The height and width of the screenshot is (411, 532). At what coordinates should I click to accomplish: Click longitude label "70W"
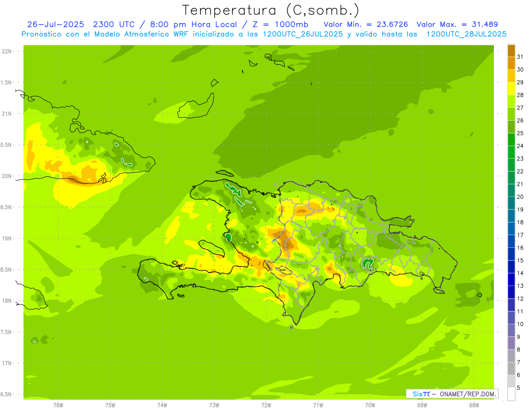[370, 405]
